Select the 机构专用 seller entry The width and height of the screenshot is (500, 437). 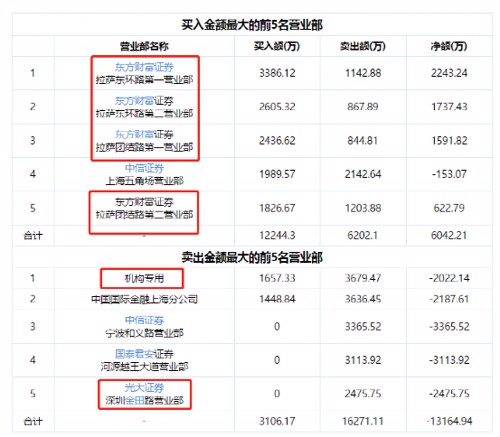click(x=144, y=278)
